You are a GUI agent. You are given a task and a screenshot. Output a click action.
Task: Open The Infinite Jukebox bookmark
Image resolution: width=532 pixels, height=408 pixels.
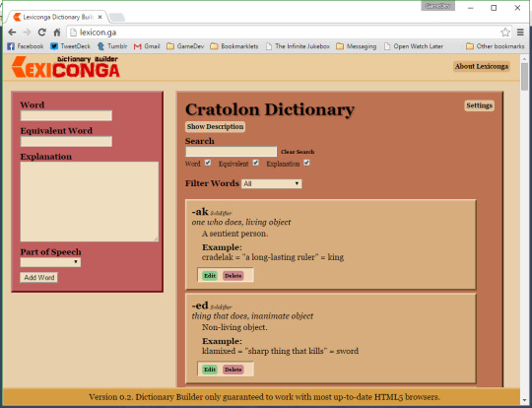(x=298, y=46)
